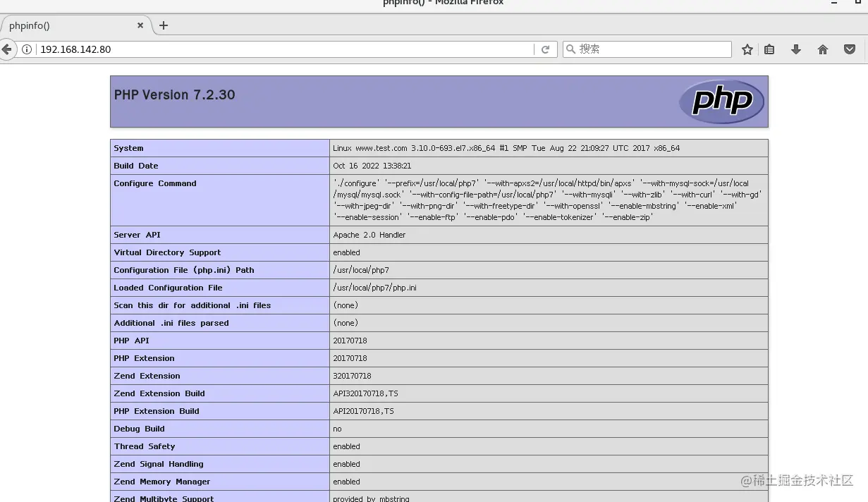Select the 'Thread Safety' row label

(x=145, y=446)
